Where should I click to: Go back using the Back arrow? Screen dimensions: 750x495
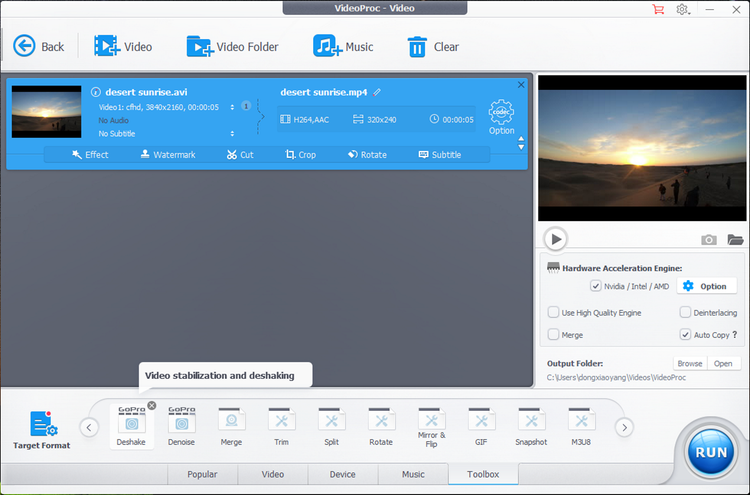(x=38, y=46)
